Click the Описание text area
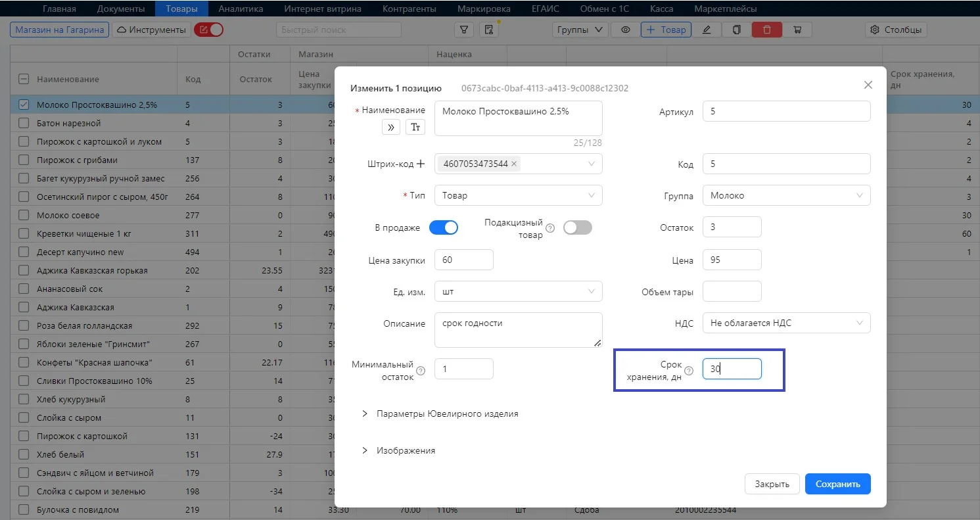This screenshot has width=980, height=520. (519, 329)
